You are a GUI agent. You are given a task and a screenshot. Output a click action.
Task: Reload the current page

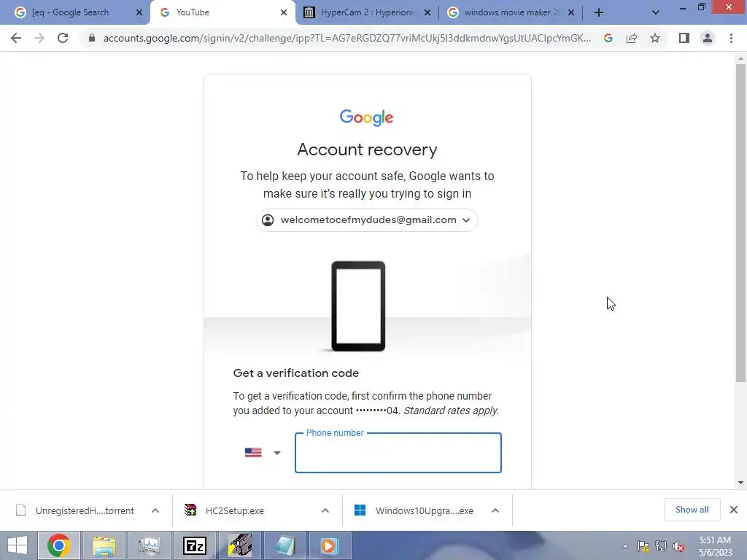point(63,38)
